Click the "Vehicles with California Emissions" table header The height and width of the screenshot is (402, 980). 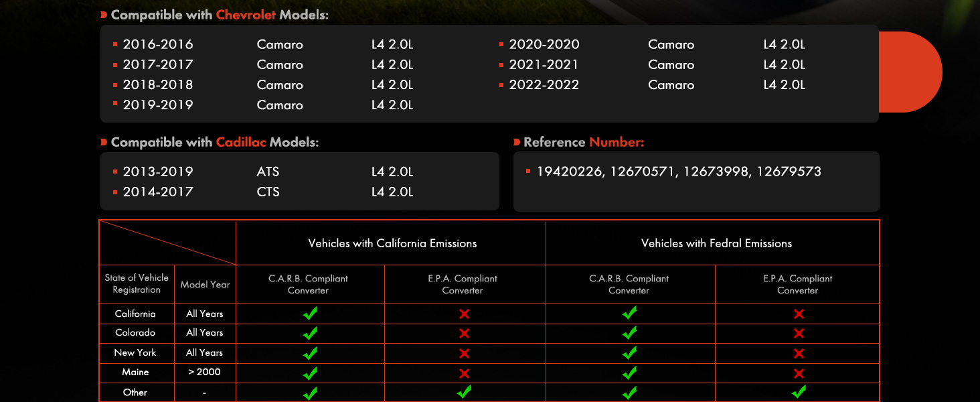tap(392, 243)
